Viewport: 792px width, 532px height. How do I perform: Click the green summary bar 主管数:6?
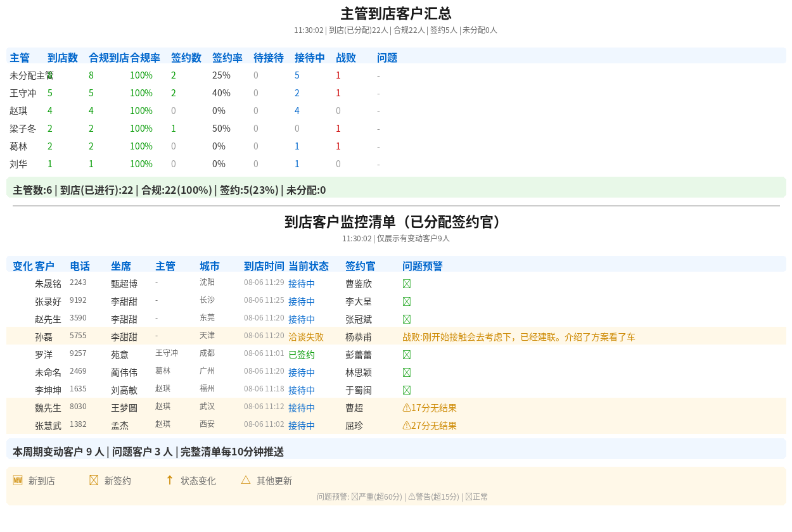[396, 187]
